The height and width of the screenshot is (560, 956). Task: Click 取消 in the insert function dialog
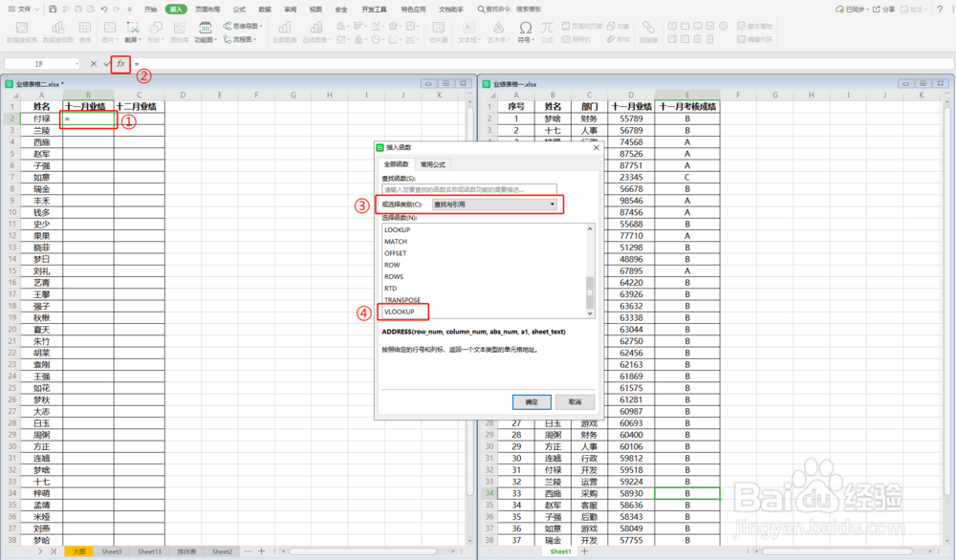click(575, 401)
